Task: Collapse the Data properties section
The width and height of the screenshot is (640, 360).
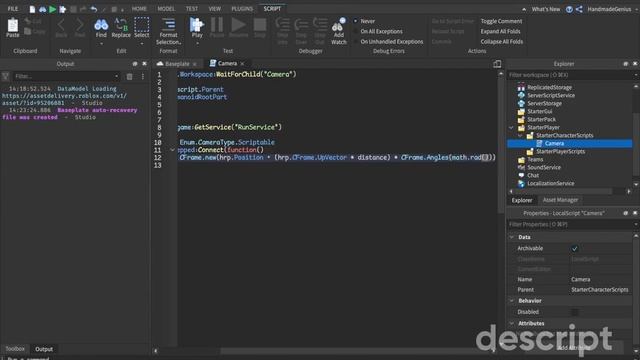Action: (512, 237)
